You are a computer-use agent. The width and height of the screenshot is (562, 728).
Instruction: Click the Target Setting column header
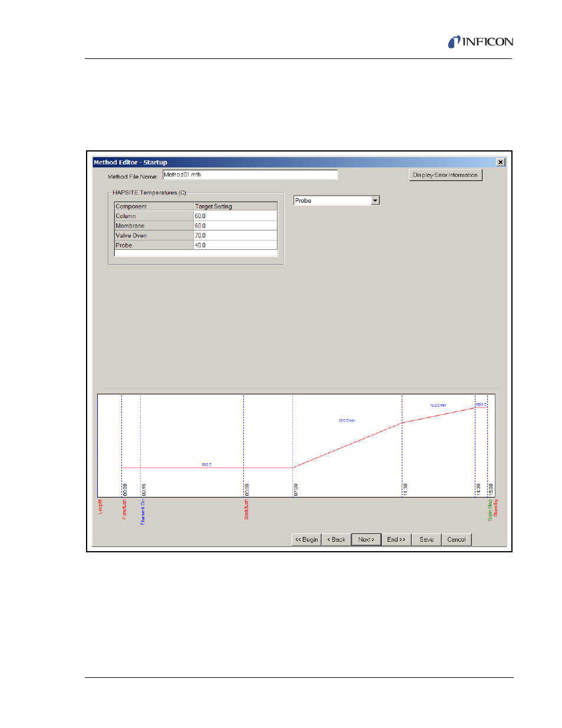point(235,206)
